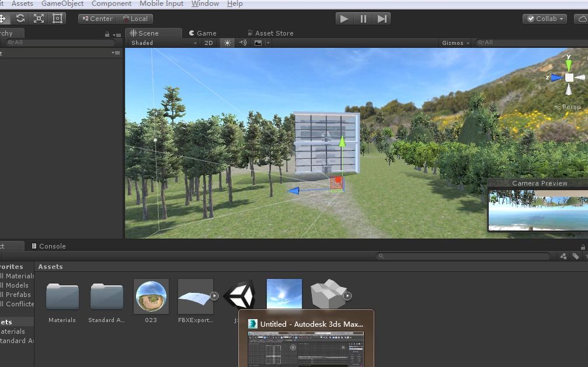Toggle pivot mode with the Center button
Screen dimensions: 588x367
pos(97,18)
